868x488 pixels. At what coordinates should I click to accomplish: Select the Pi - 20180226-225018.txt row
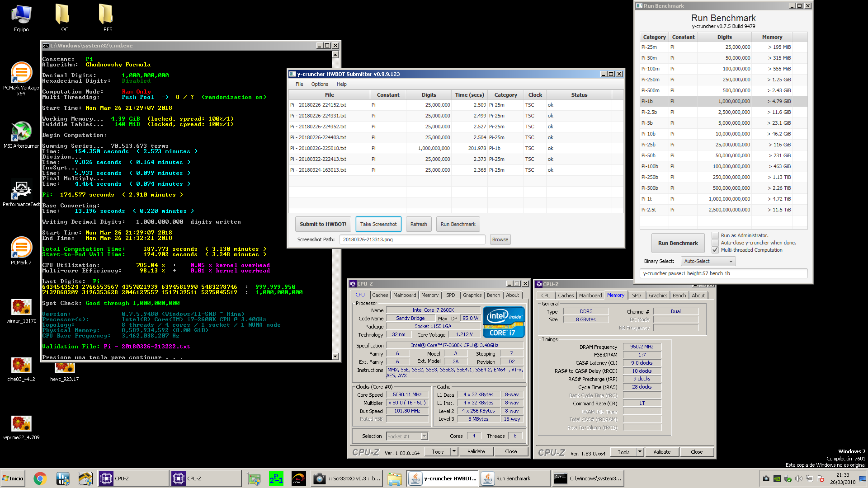[456, 148]
